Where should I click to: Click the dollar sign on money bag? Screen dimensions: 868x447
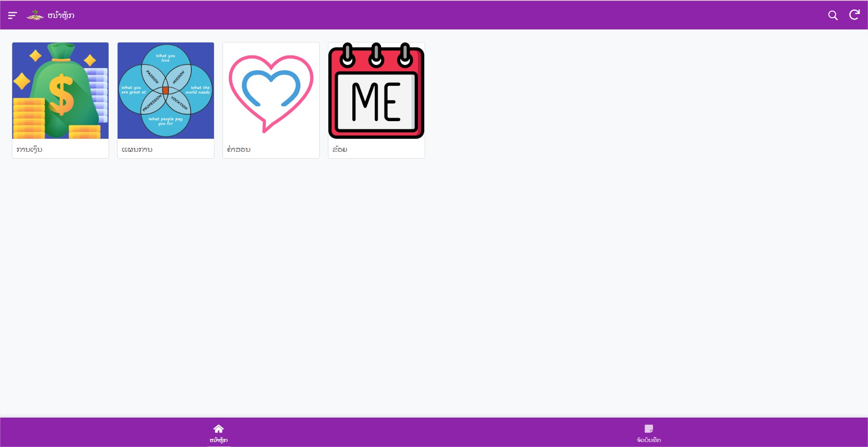61,95
